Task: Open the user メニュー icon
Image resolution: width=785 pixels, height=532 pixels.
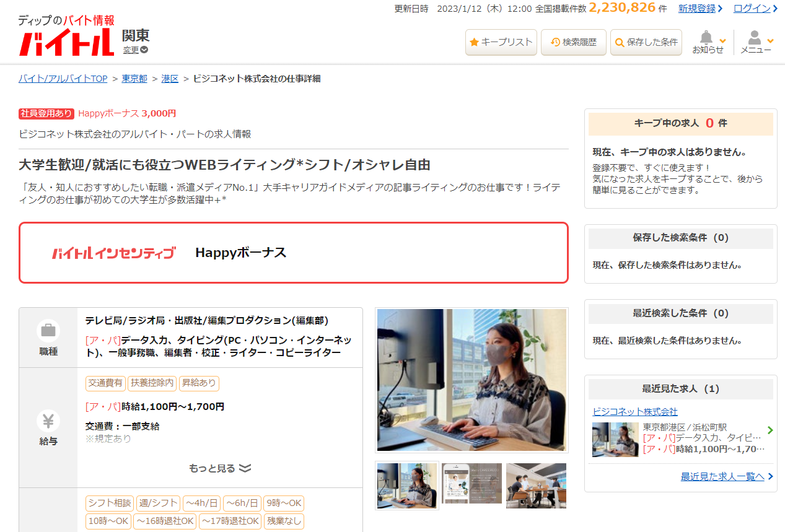Action: click(756, 42)
